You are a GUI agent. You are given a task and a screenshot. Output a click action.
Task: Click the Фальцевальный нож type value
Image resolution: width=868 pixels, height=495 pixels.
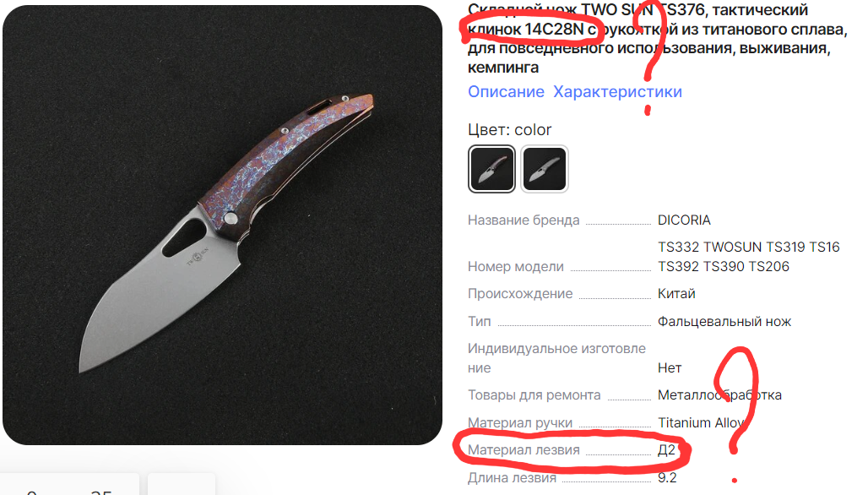724,322
